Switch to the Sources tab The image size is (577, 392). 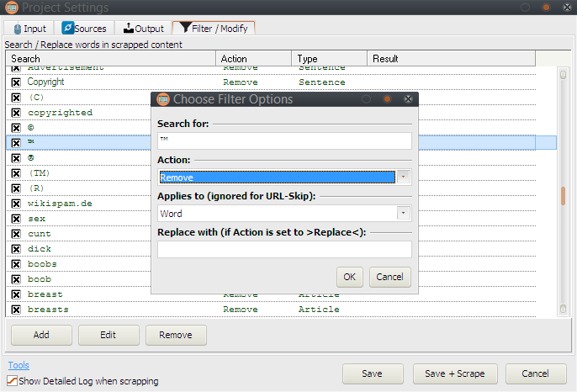[x=84, y=29]
